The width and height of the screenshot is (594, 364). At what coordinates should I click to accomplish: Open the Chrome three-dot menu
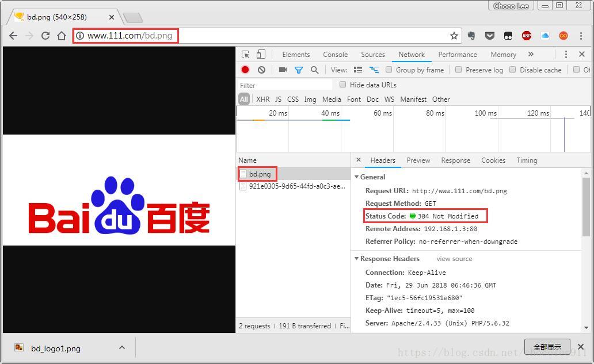pyautogui.click(x=581, y=36)
